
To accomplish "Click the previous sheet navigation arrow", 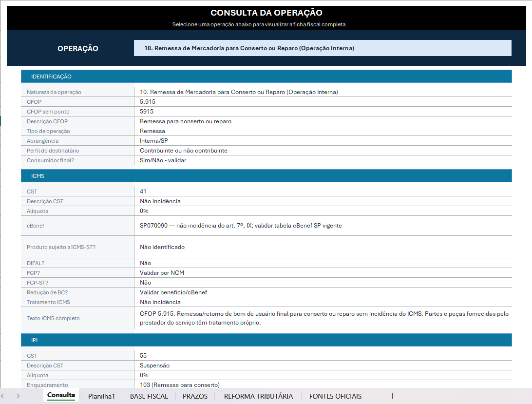I will tap(3, 396).
